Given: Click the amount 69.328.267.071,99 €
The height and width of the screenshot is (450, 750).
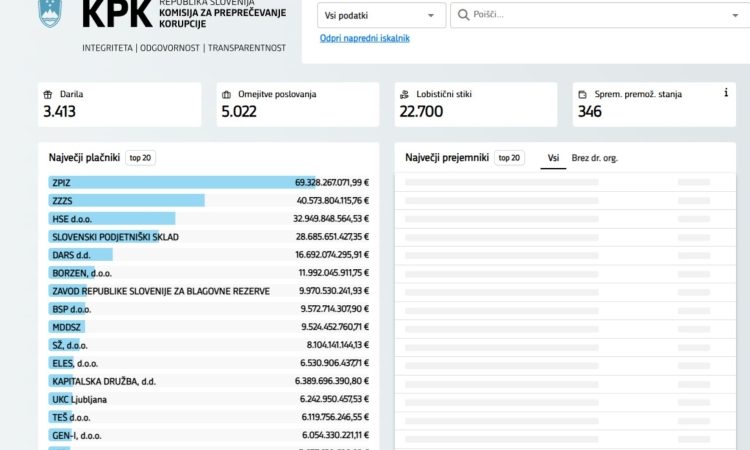Looking at the screenshot, I should (x=332, y=183).
